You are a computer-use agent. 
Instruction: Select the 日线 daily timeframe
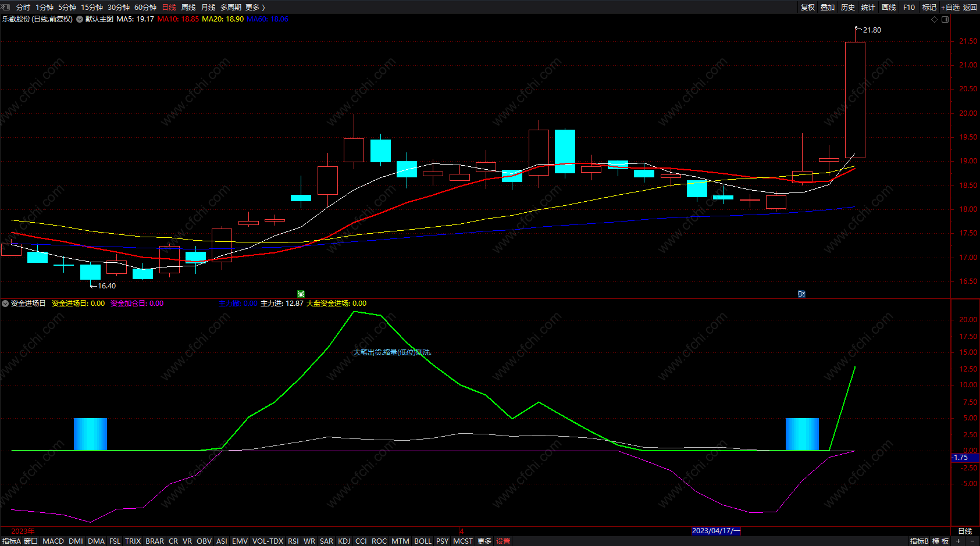pyautogui.click(x=169, y=7)
